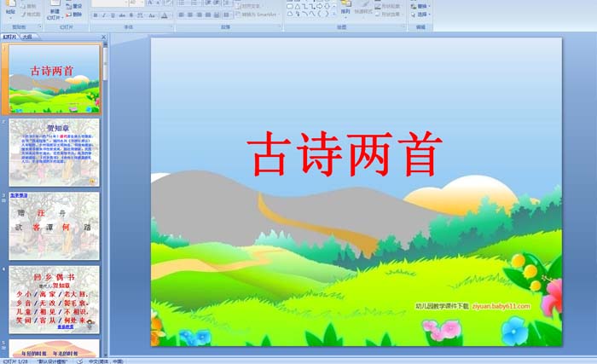Open the Quick Styles gallery
The image size is (597, 364).
click(x=363, y=9)
